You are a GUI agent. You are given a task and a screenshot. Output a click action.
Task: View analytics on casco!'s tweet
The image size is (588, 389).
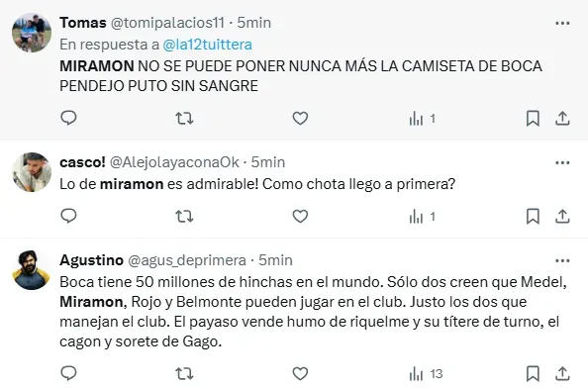[423, 217]
